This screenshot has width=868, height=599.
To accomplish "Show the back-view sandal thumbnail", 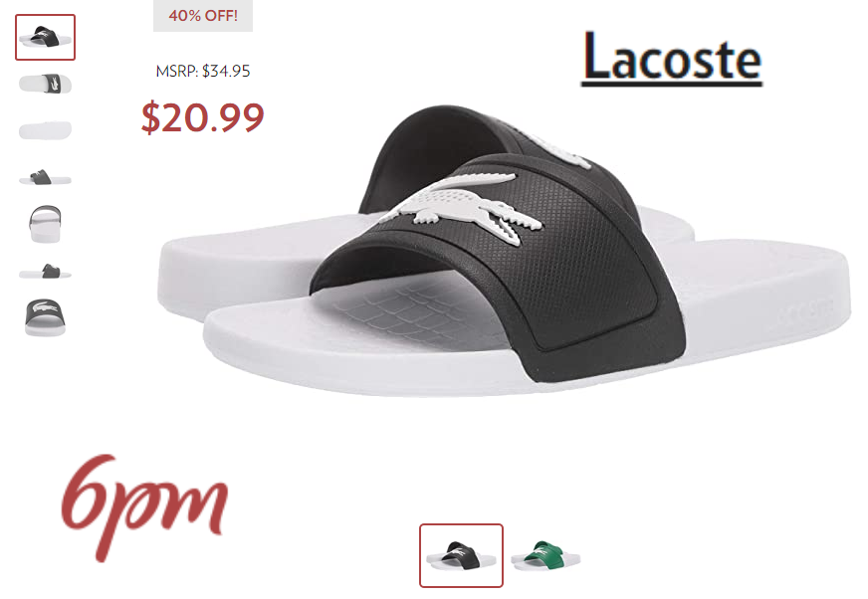I will pyautogui.click(x=45, y=224).
